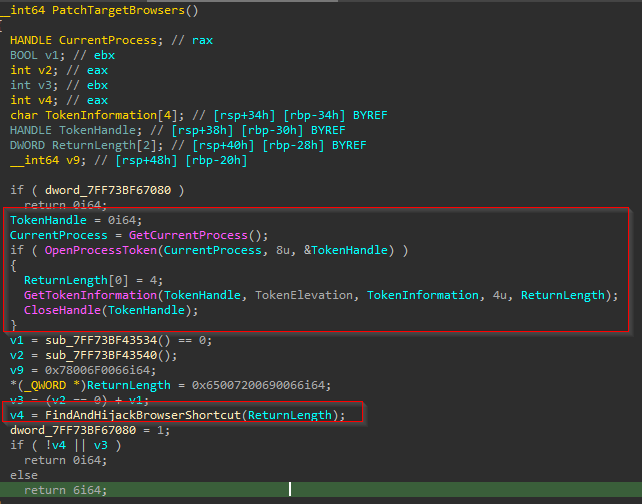This screenshot has height=504, width=642.
Task: Click sub_7FF73BF43534 subroutine call
Action: (x=101, y=340)
